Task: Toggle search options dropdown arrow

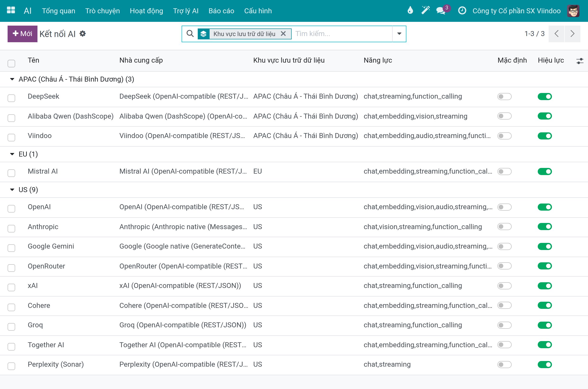Action: (x=399, y=34)
